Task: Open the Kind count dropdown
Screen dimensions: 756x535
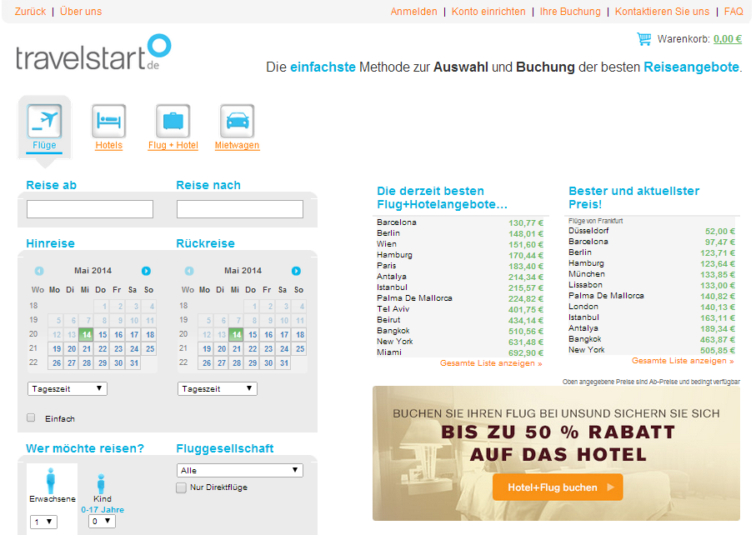Action: [x=102, y=522]
